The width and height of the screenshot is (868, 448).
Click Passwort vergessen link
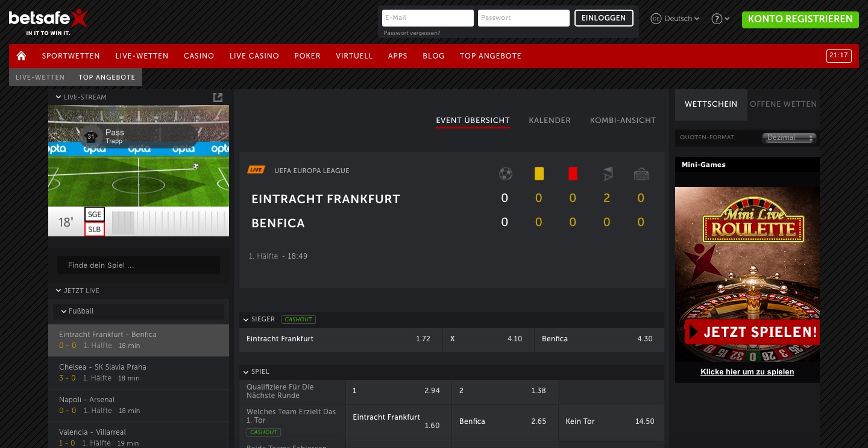coord(412,33)
